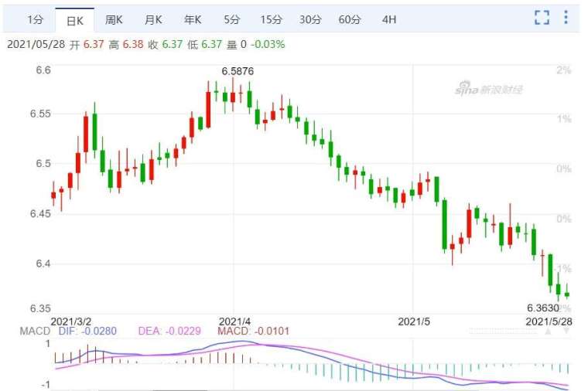This screenshot has height=391, width=588.
Task: Click the MACD: -0.0101 value
Action: click(x=254, y=331)
